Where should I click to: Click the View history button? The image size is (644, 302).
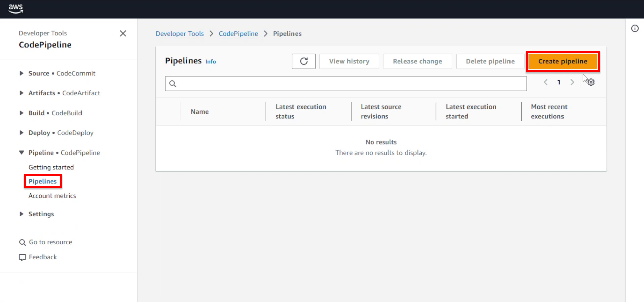pos(349,61)
